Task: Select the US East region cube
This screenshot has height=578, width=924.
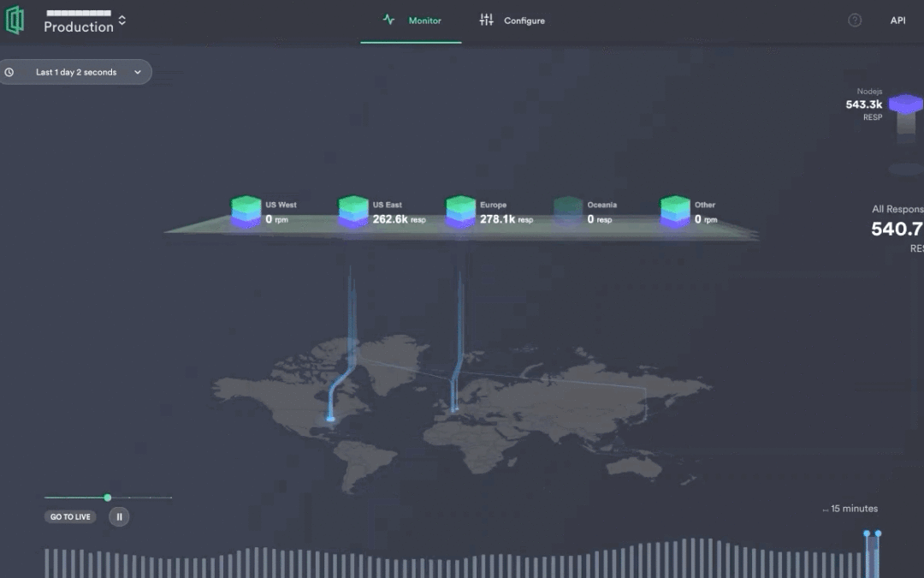Action: [353, 212]
